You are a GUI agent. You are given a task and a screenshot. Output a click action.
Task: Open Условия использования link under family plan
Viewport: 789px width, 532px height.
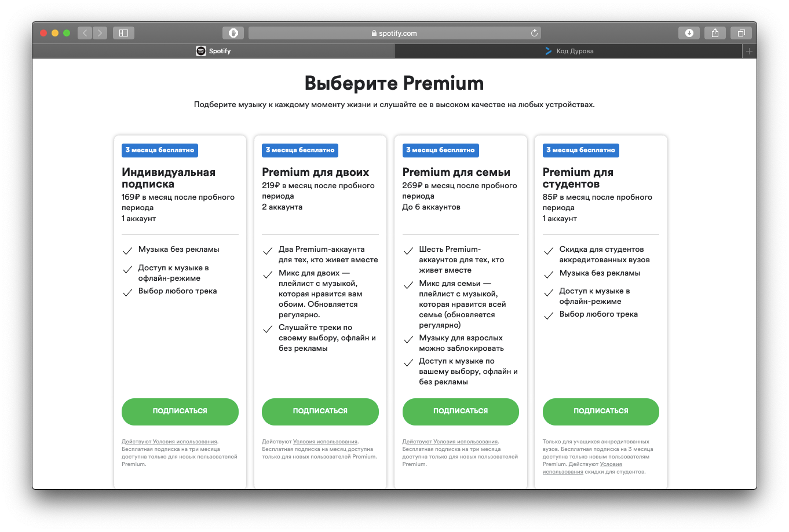pos(465,442)
